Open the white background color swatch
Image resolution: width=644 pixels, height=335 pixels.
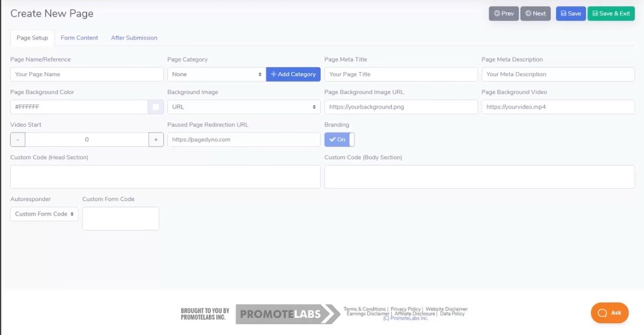[x=156, y=107]
